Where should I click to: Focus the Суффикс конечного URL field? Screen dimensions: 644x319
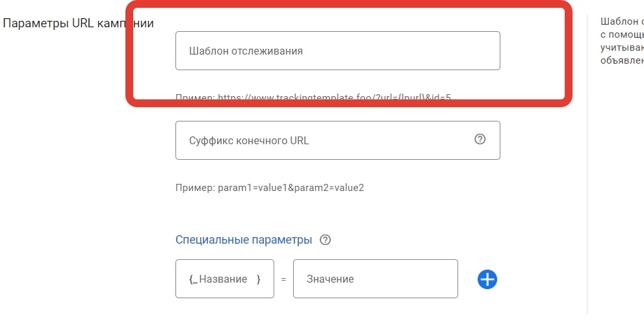[325, 140]
